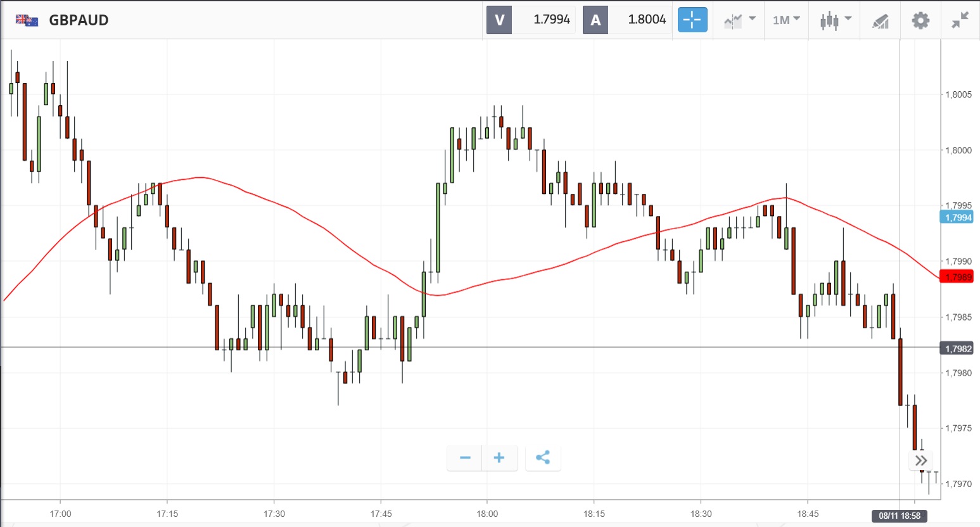This screenshot has width=980, height=527.
Task: Expand the candlestick chart type menu
Action: [x=835, y=20]
